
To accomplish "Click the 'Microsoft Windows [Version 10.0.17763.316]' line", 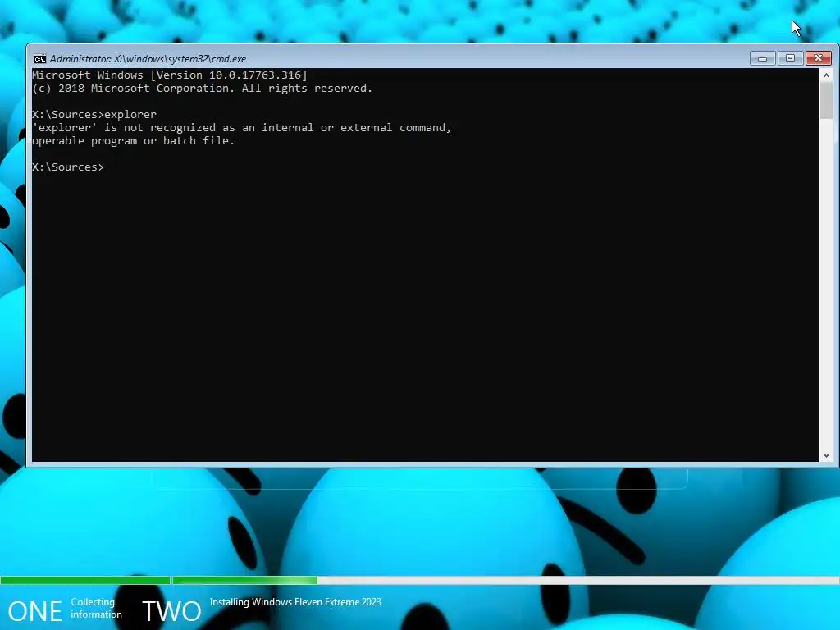I will tap(170, 75).
